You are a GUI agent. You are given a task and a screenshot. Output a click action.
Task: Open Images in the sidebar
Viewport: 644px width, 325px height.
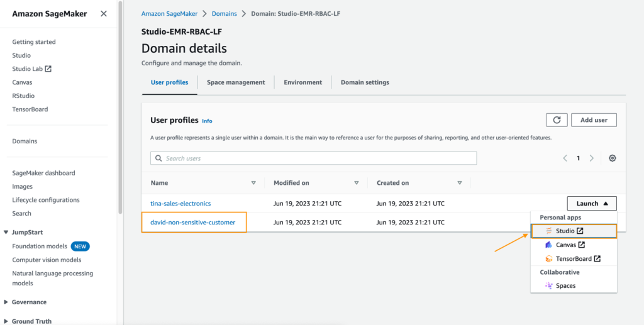click(x=22, y=187)
